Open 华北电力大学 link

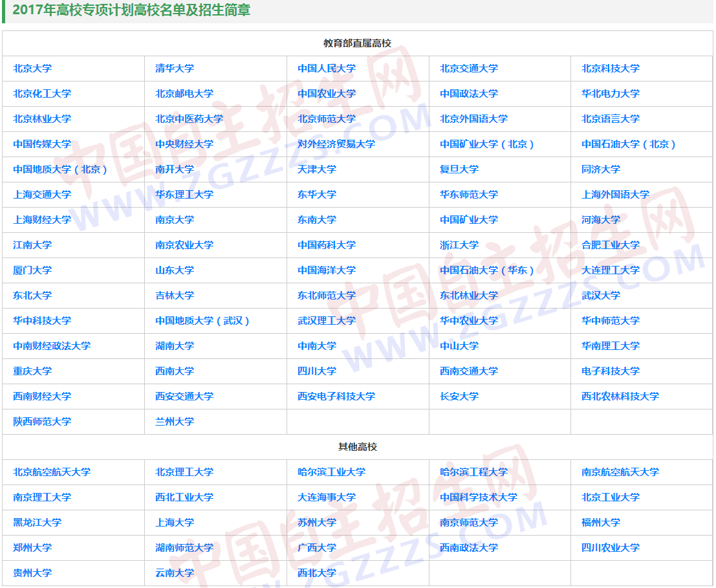pyautogui.click(x=611, y=94)
